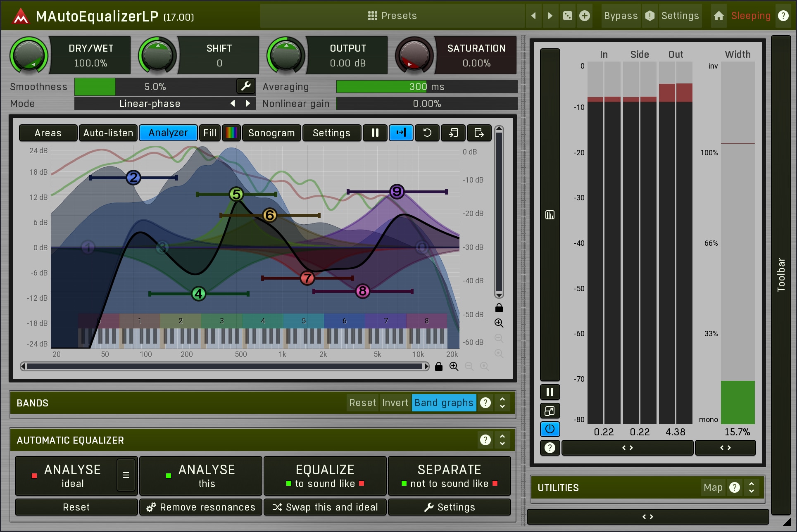Toggle the meter power button
The height and width of the screenshot is (532, 797).
click(x=550, y=429)
